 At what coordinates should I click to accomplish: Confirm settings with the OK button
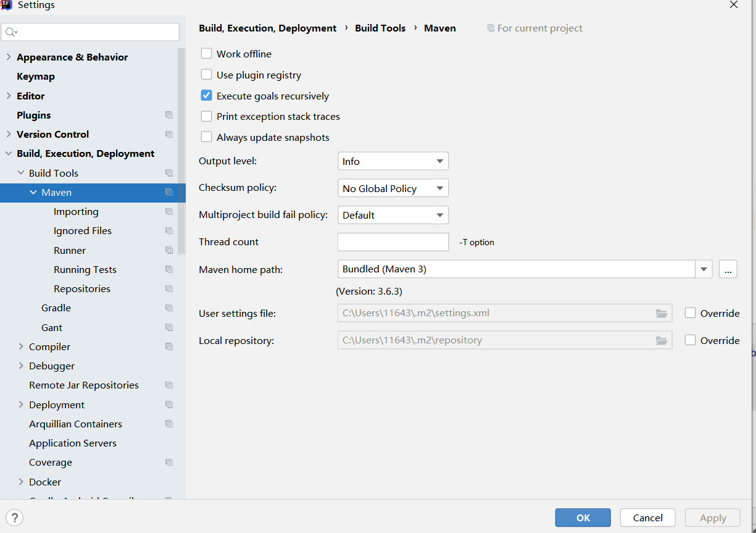(x=583, y=518)
